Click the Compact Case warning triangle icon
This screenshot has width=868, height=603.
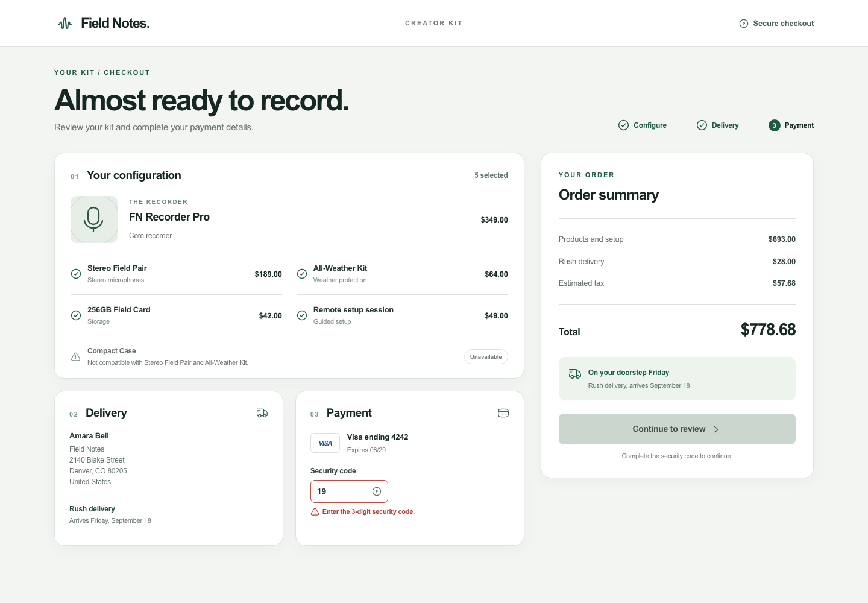[76, 357]
